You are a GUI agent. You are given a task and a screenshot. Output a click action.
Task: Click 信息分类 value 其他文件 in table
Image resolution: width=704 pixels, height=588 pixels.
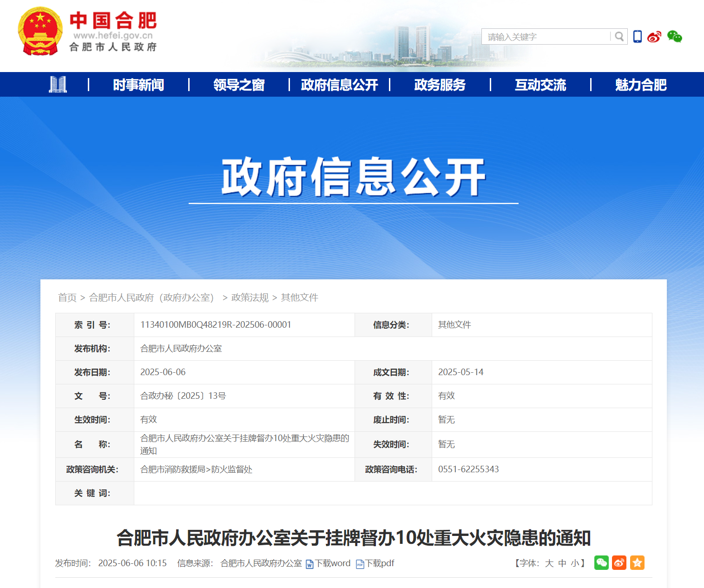tap(454, 324)
